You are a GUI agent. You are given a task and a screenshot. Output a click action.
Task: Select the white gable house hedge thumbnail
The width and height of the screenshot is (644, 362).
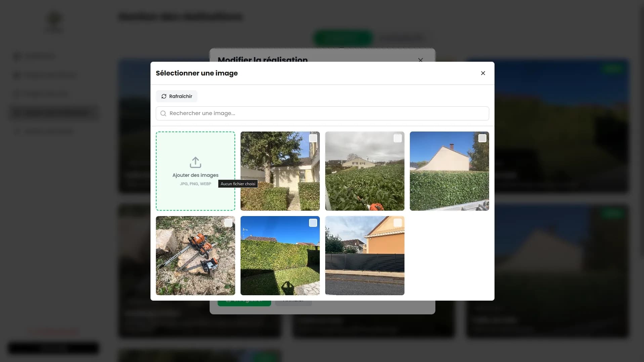(x=449, y=171)
